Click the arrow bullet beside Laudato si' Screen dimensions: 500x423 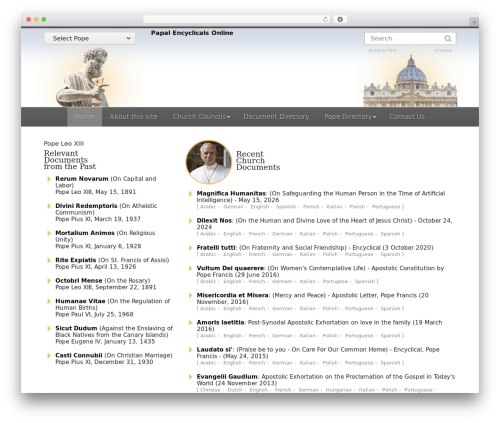(190, 350)
